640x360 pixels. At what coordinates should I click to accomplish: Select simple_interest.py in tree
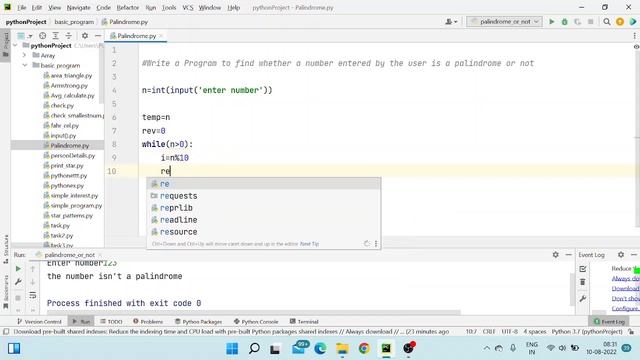74,196
